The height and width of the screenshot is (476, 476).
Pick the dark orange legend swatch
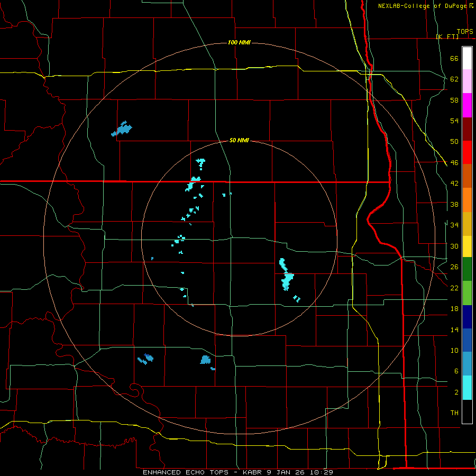[467, 176]
